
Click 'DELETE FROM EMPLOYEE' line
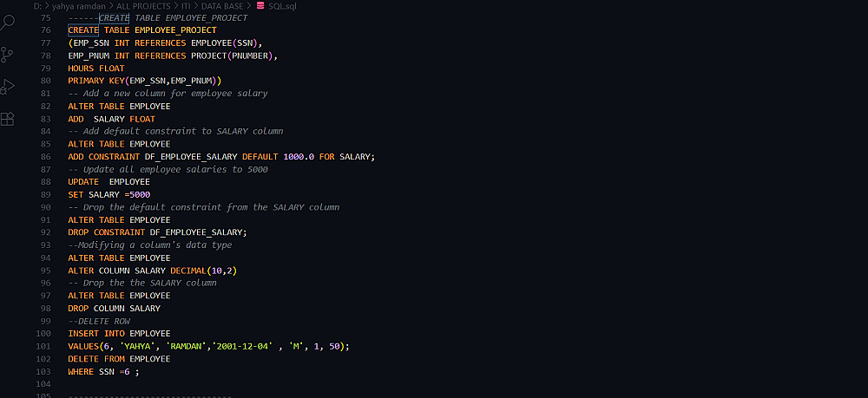pyautogui.click(x=119, y=359)
